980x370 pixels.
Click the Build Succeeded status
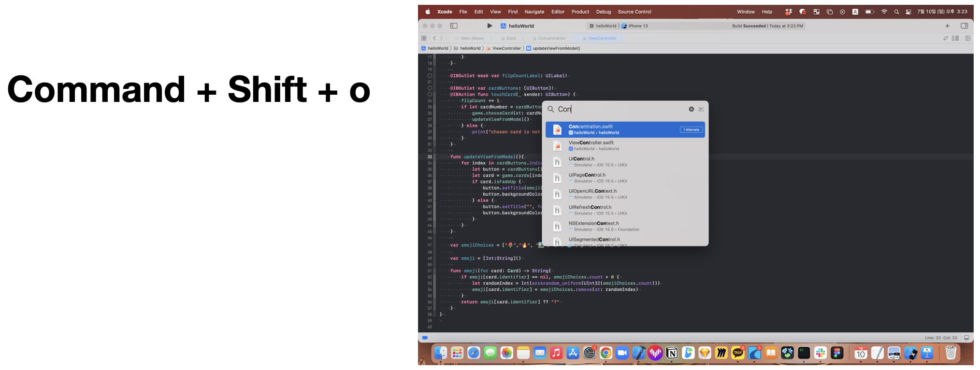coord(767,26)
